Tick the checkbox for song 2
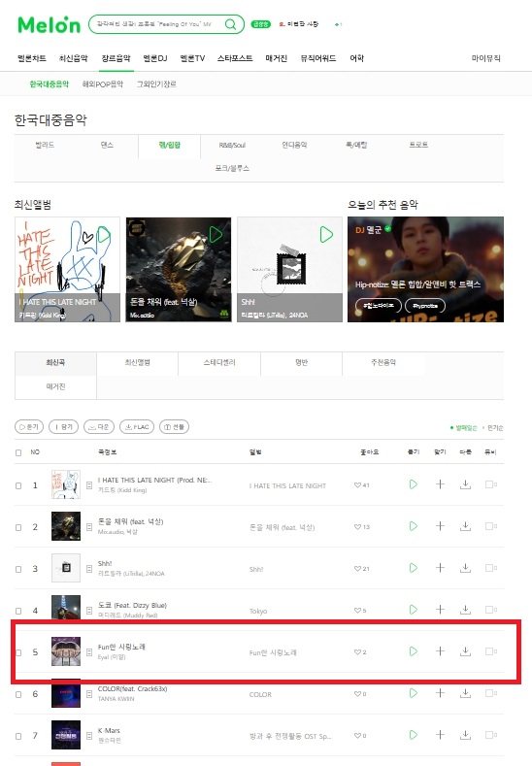Viewport: 532px width, 766px height. tap(18, 527)
